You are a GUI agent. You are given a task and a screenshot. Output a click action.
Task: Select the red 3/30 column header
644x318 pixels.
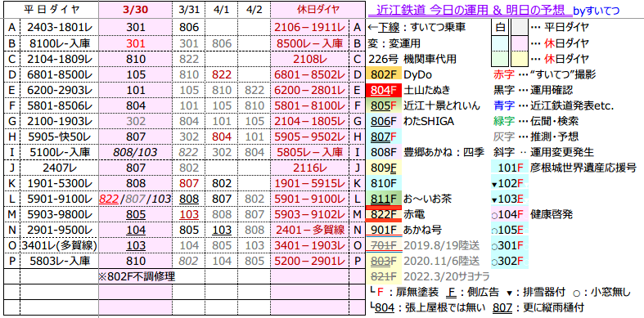tap(136, 10)
